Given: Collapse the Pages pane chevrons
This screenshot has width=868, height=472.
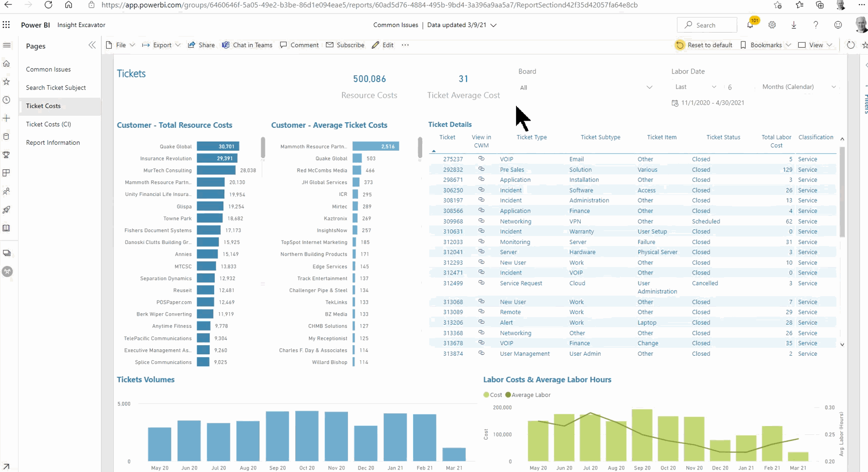Looking at the screenshot, I should (x=92, y=45).
